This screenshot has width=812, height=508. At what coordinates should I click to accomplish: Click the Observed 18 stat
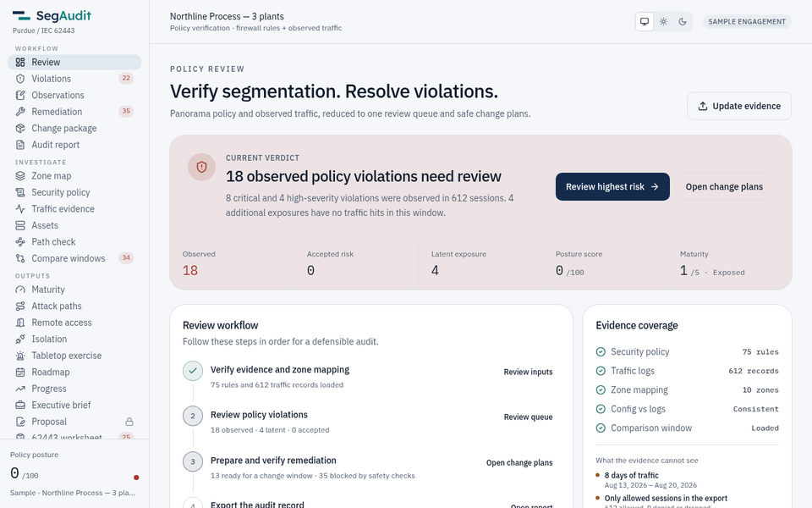pyautogui.click(x=232, y=264)
